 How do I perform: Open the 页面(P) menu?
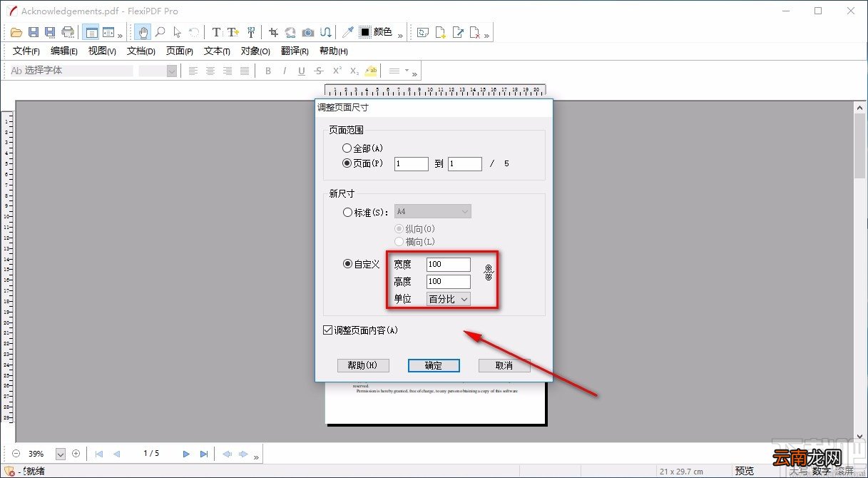(180, 51)
